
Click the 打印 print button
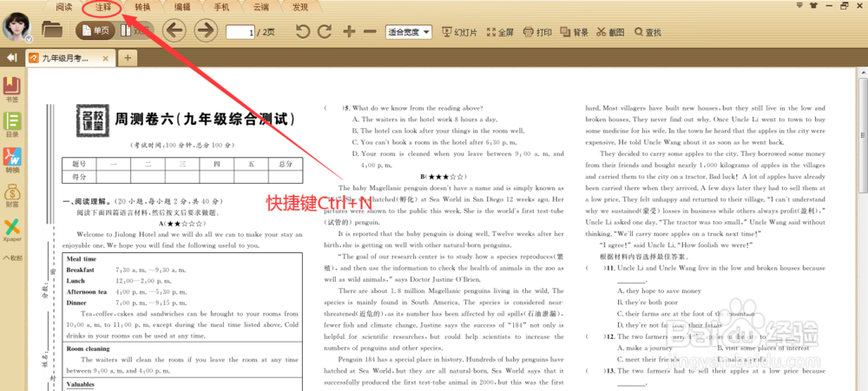pyautogui.click(x=537, y=32)
